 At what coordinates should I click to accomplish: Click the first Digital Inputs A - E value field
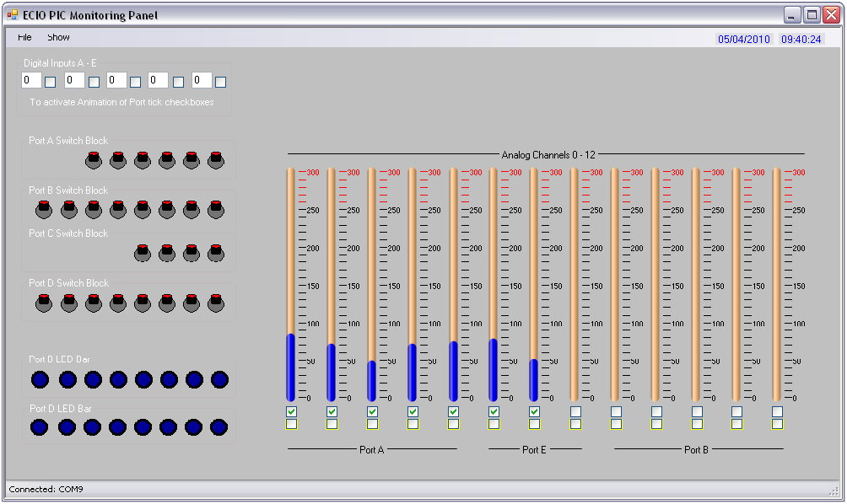point(31,80)
